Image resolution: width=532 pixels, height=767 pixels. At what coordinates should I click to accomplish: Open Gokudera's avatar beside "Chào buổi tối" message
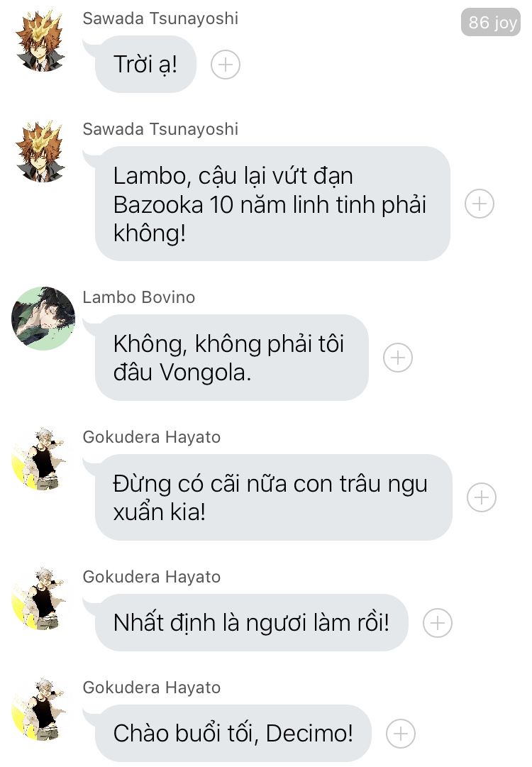[39, 709]
